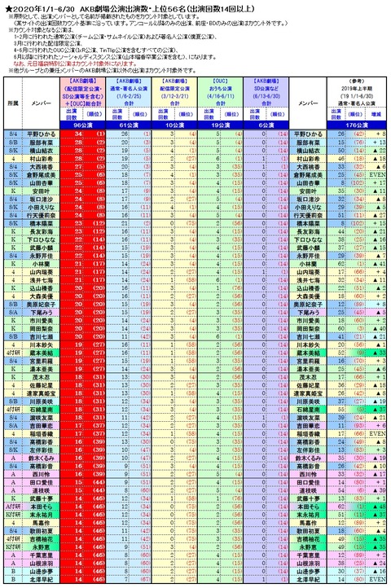Screen dimensions: 391x588
Task: Click 鈴木くるみ in the left member column
Action: (41, 459)
